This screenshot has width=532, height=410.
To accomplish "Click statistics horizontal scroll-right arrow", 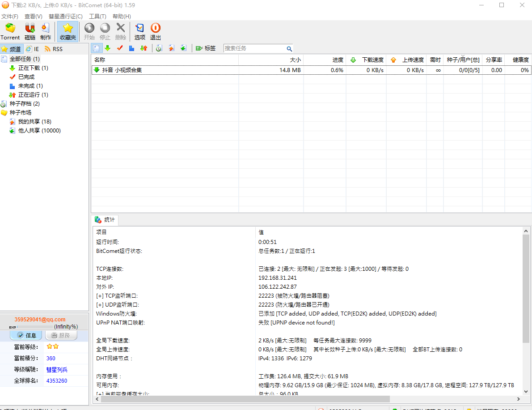I will 519,399.
